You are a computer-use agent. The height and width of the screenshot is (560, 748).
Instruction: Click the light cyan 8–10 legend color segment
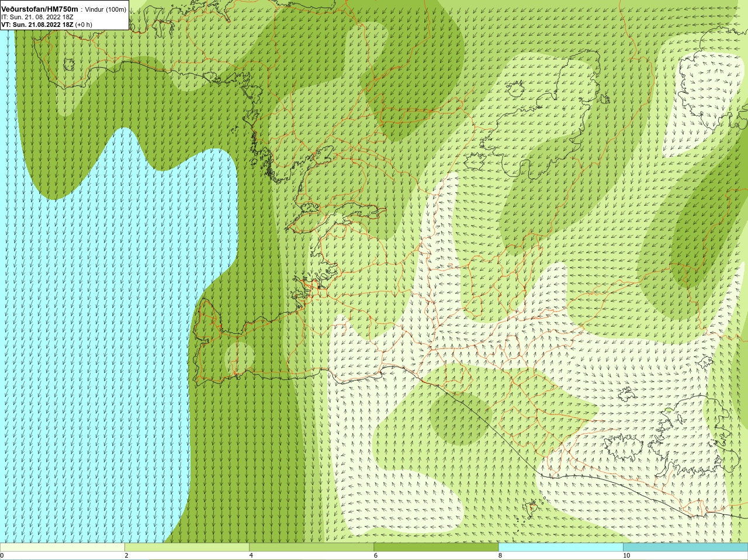[560, 547]
